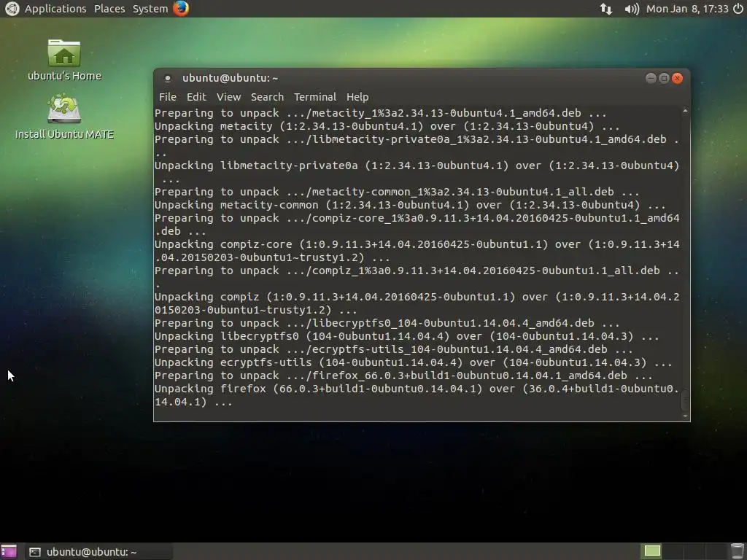The image size is (747, 560).
Task: Click the 'Unpacking libecryptfs0' output line
Action: click(x=407, y=336)
